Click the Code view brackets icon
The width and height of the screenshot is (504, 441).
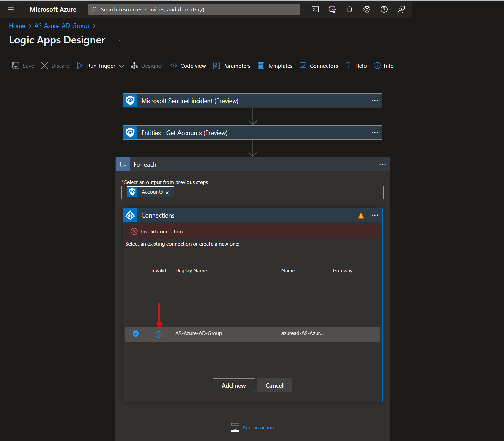pos(174,65)
